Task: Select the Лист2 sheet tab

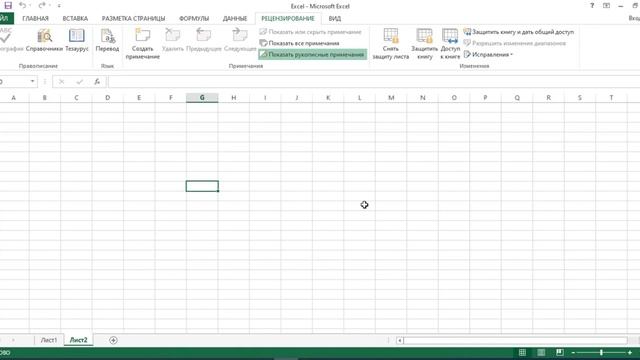Action: point(78,340)
